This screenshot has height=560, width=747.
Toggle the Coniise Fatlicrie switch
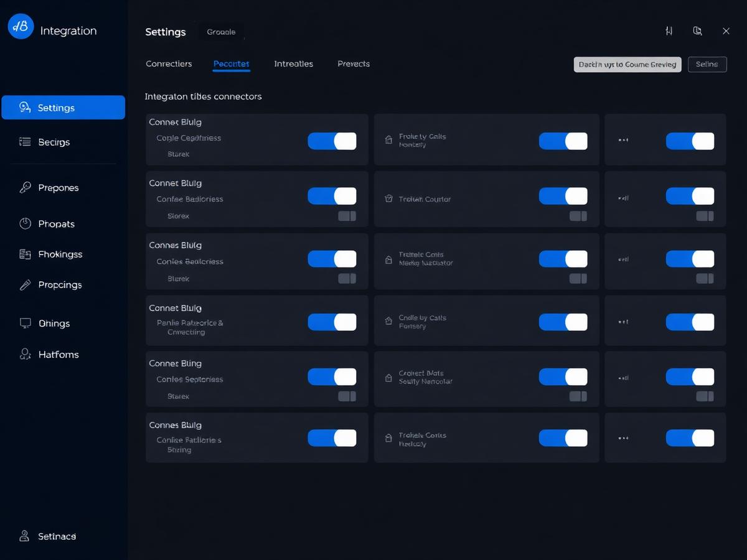(x=332, y=438)
